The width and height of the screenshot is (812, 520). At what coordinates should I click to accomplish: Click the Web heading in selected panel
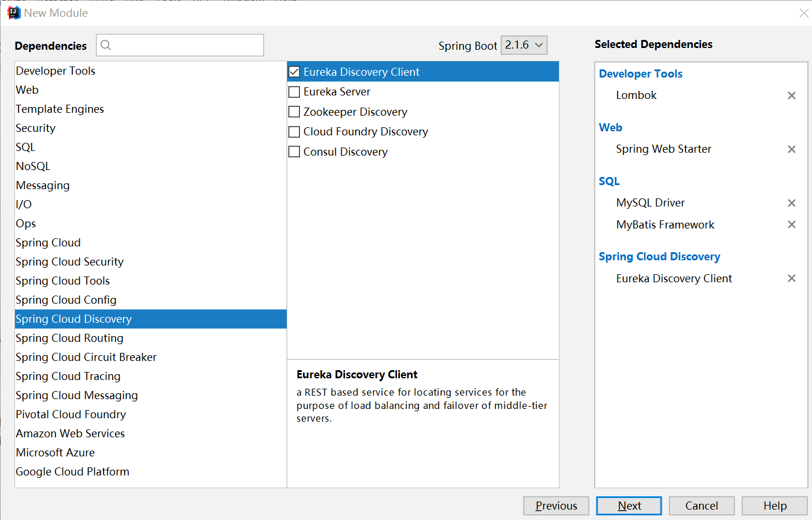click(x=610, y=127)
